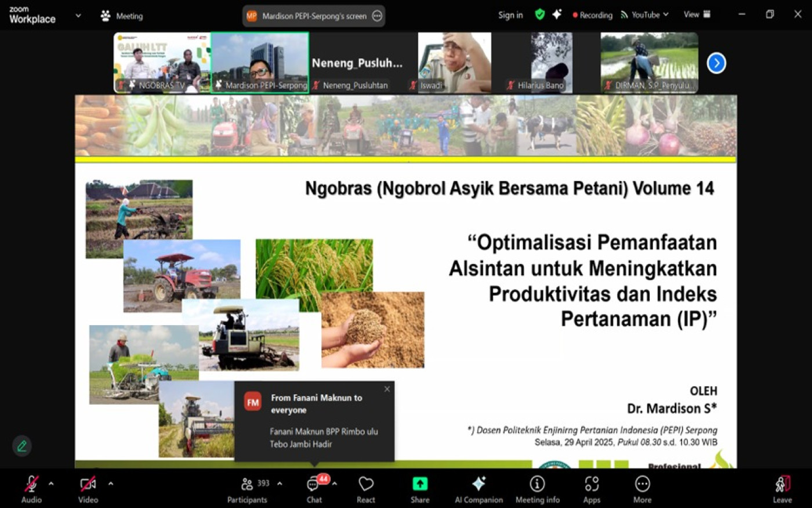Select the green annotation pencil tool
The width and height of the screenshot is (812, 508).
point(22,446)
